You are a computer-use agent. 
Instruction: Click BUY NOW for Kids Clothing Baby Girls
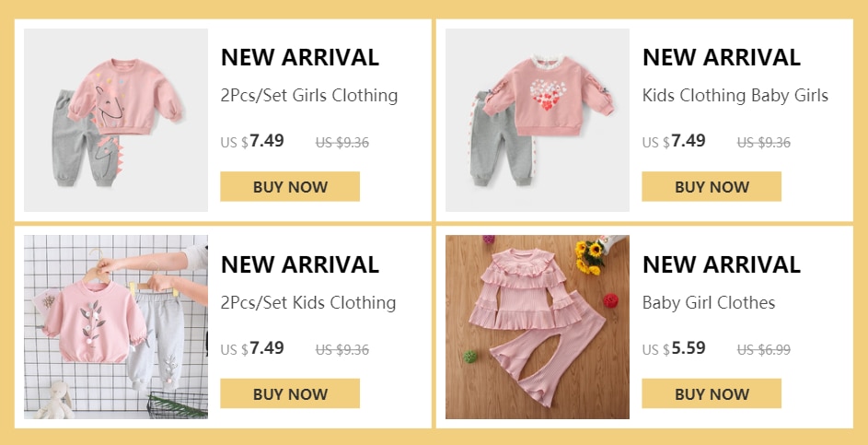[712, 187]
